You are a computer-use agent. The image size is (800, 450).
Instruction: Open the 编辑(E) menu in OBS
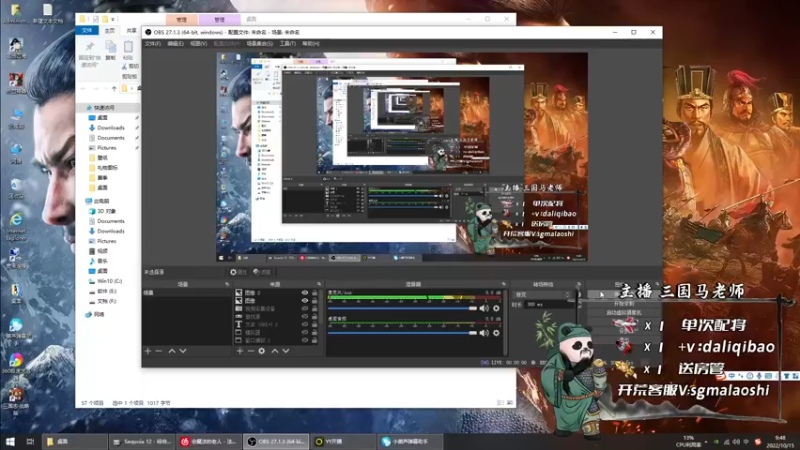pos(176,44)
